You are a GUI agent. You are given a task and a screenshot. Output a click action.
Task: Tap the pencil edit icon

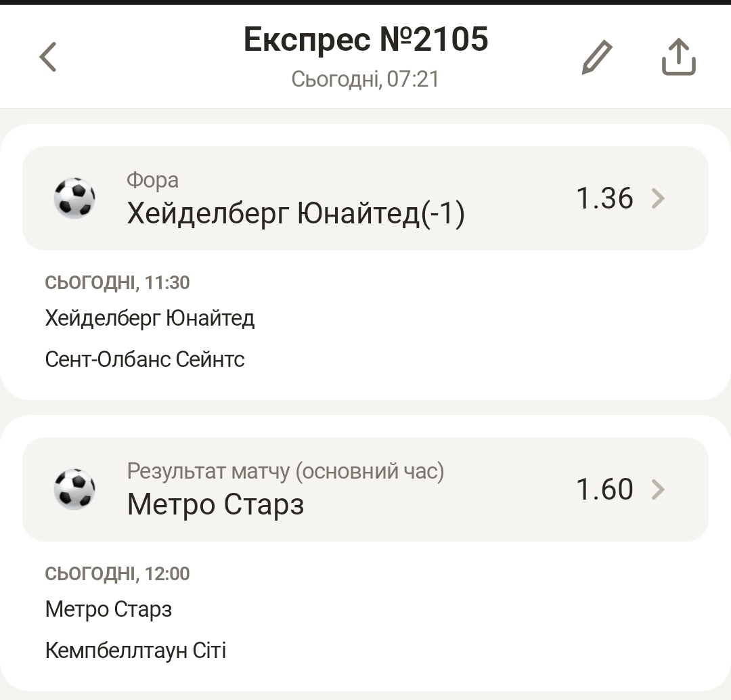click(597, 58)
